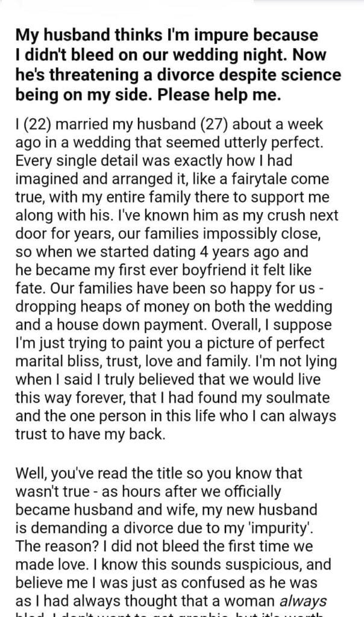Click the age "(22)" in the first line
This screenshot has width=364, height=617.
click(x=36, y=125)
